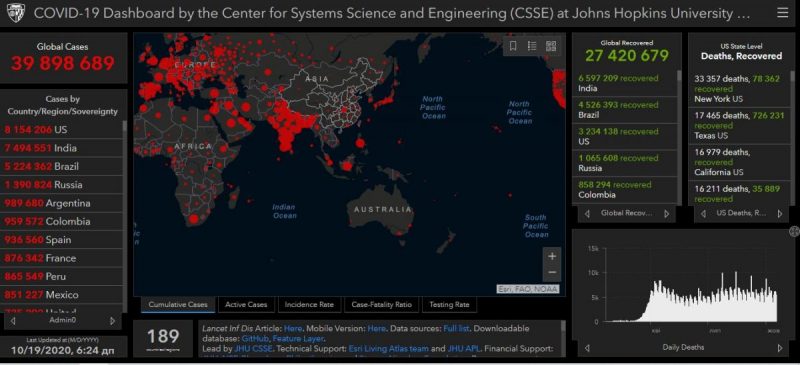The height and width of the screenshot is (365, 800).
Task: Select the Peru row in cases list
Action: (x=62, y=277)
